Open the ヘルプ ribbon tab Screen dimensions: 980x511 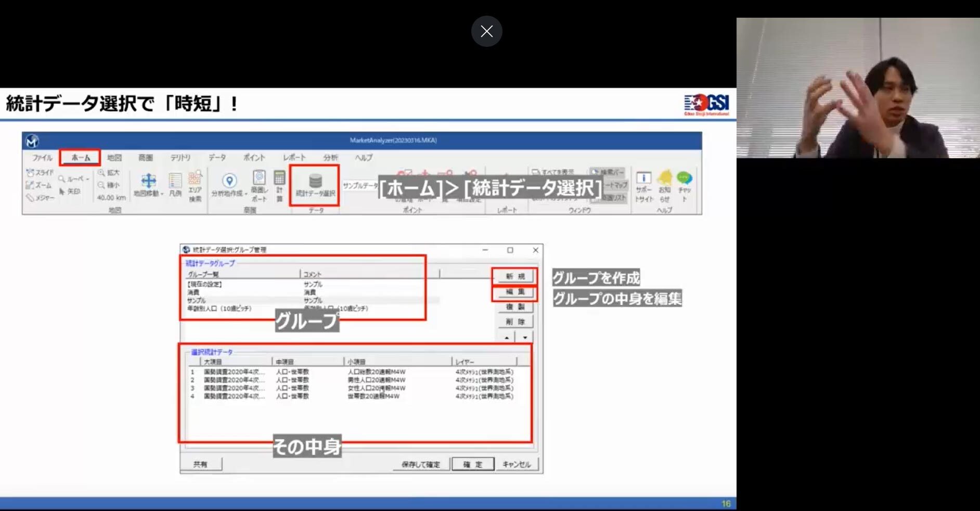(364, 158)
